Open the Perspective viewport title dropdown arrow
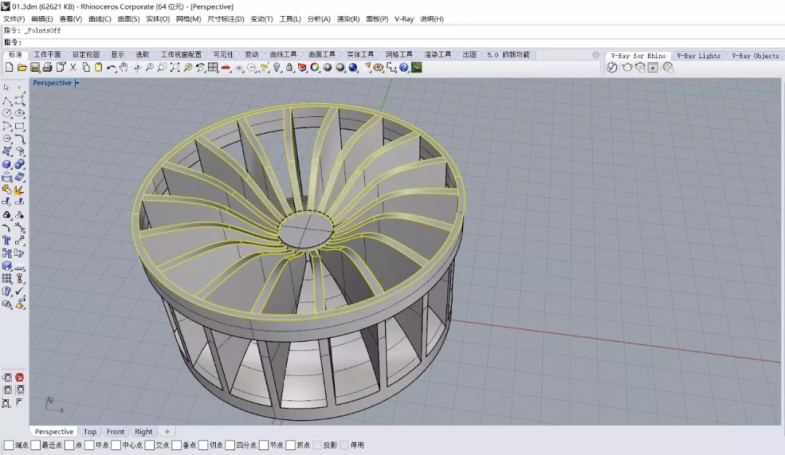The width and height of the screenshot is (785, 455). coord(77,83)
